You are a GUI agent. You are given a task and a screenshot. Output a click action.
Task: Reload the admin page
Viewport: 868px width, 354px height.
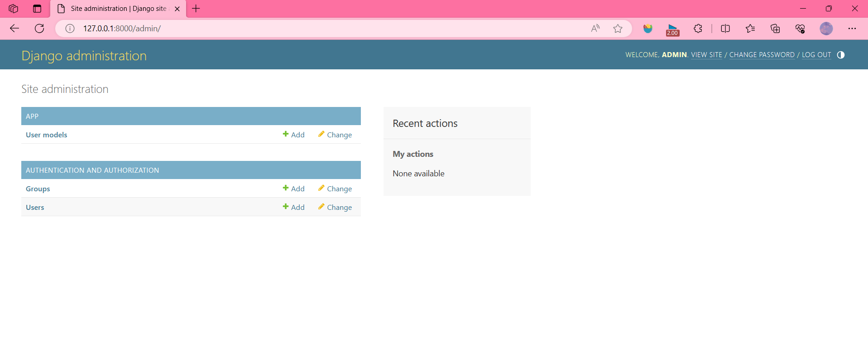click(39, 29)
